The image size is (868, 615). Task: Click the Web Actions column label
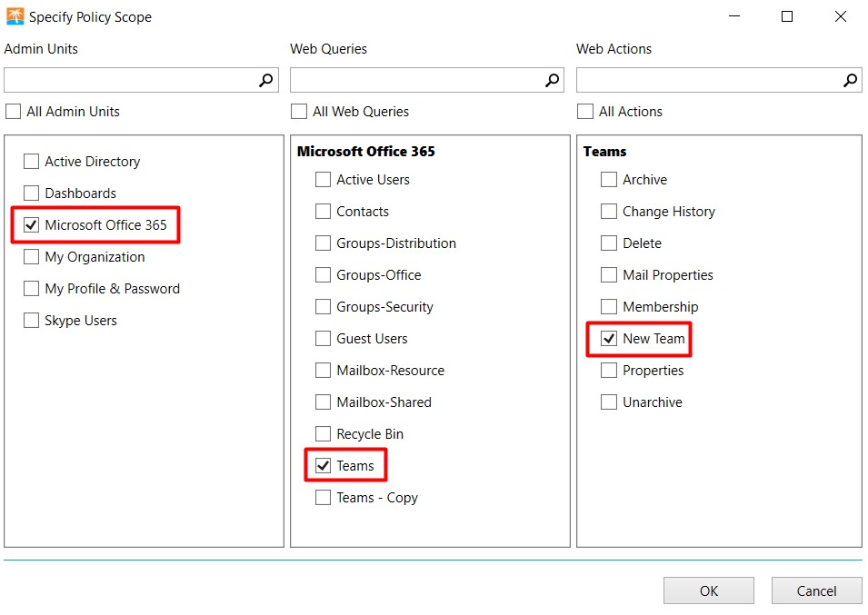click(614, 49)
